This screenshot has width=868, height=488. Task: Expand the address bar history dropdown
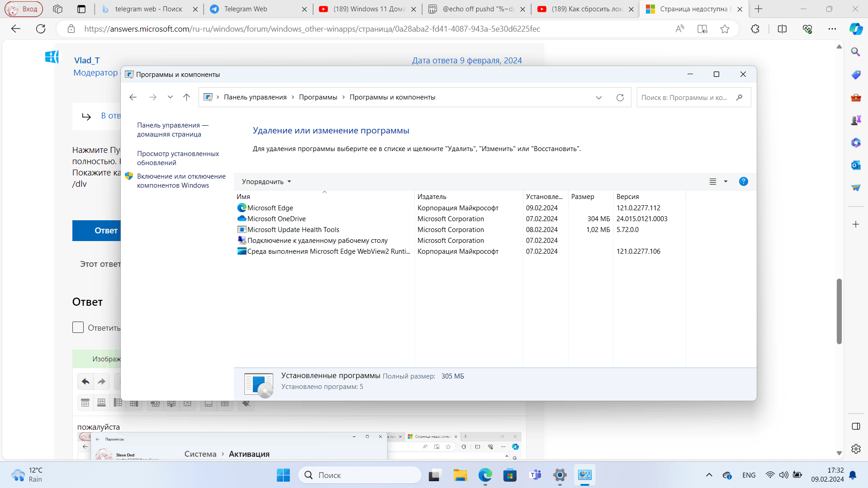(599, 97)
